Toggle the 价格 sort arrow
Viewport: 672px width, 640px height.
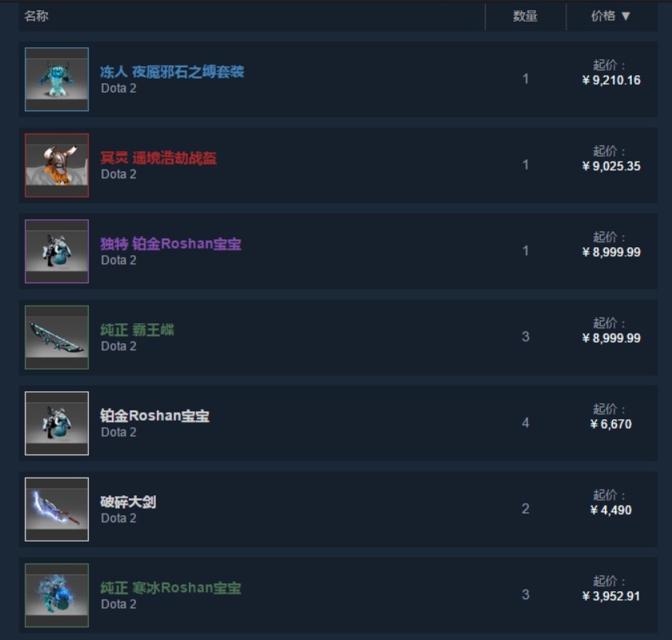(x=626, y=16)
